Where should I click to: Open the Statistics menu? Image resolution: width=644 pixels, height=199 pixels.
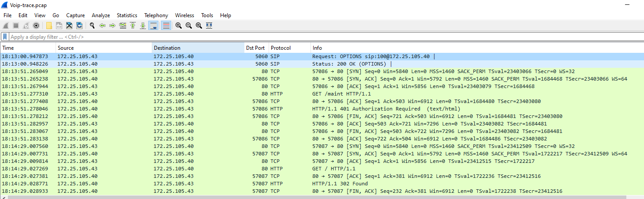[x=127, y=15]
